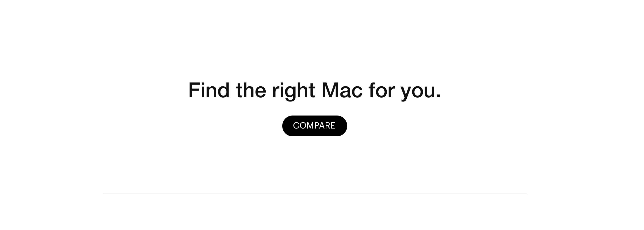Click the rounded left edge of the COMPARE pill
Image resolution: width=644 pixels, height=230 pixels.
click(285, 126)
